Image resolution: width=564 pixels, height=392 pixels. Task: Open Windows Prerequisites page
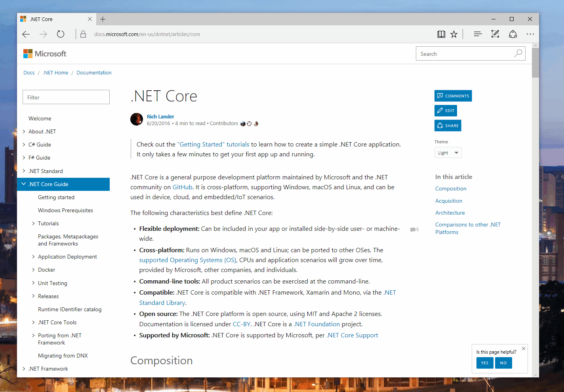pos(65,210)
